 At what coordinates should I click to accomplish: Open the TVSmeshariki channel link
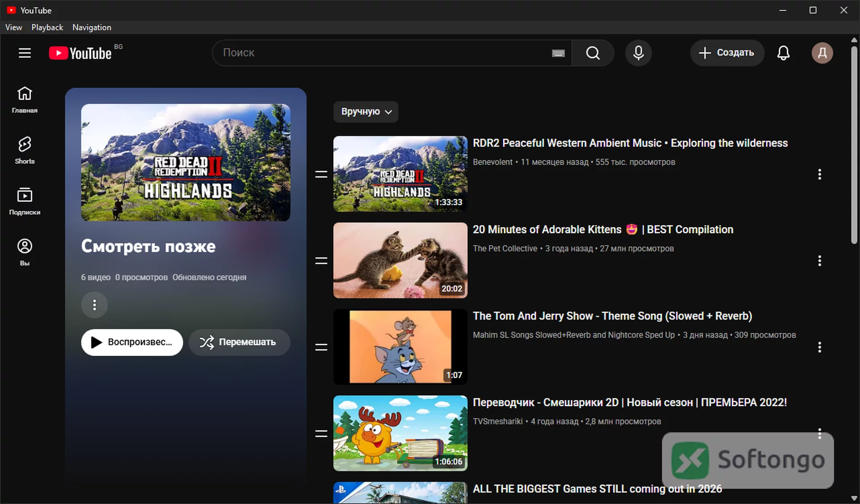(498, 421)
